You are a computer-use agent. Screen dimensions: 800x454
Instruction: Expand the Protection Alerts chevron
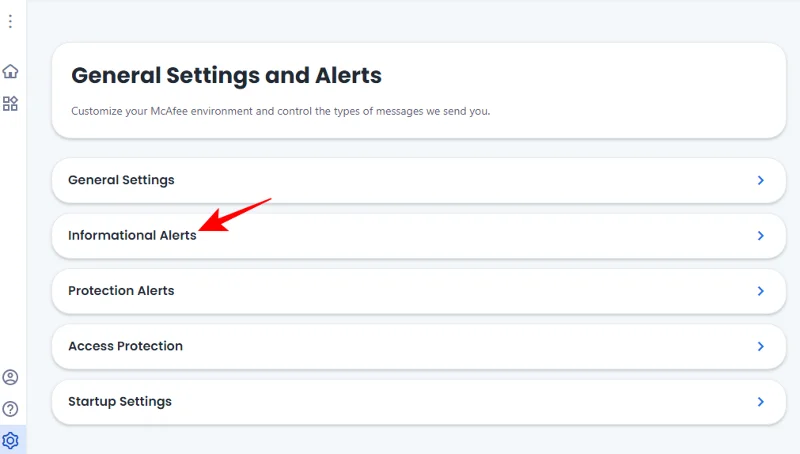[x=760, y=291]
